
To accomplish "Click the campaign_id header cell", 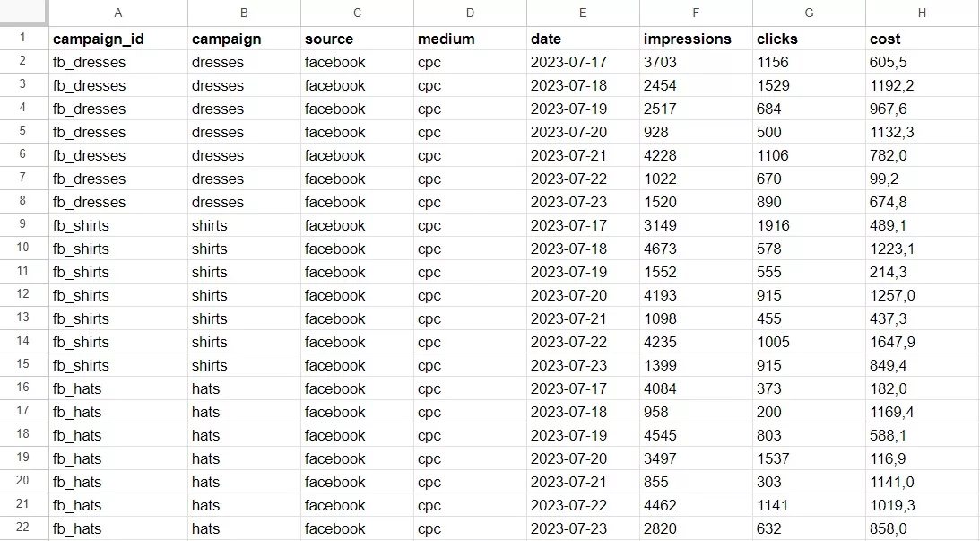I will pyautogui.click(x=118, y=39).
